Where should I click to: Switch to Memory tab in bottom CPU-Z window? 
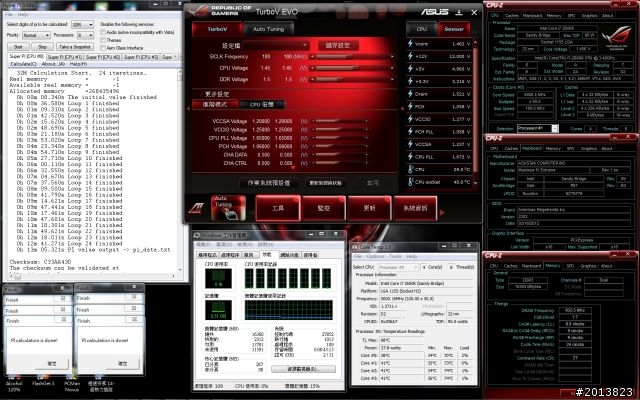click(553, 266)
